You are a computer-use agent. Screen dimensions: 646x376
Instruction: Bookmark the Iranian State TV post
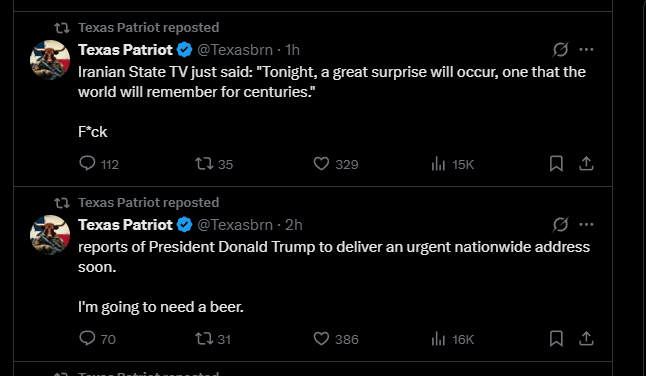556,163
